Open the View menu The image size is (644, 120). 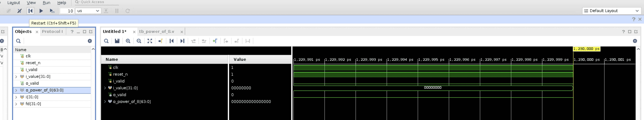tap(31, 3)
